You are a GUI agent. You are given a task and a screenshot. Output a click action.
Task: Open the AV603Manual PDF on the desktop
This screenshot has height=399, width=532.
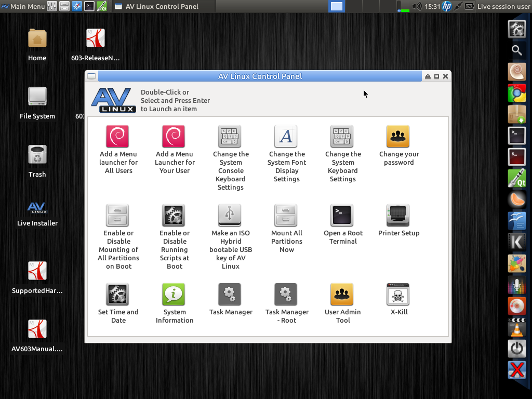tap(37, 329)
